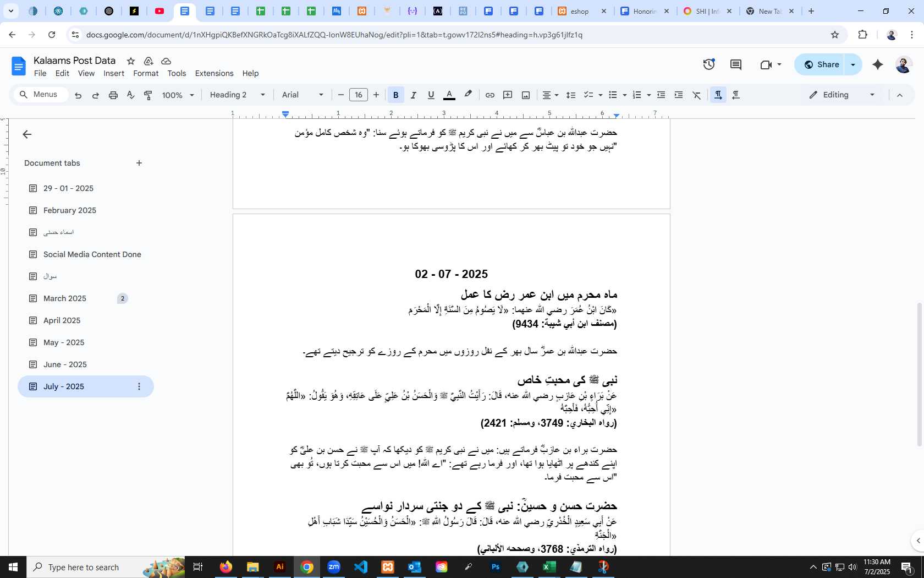The height and width of the screenshot is (578, 924).
Task: Open Editing mode dropdown
Action: (x=842, y=95)
